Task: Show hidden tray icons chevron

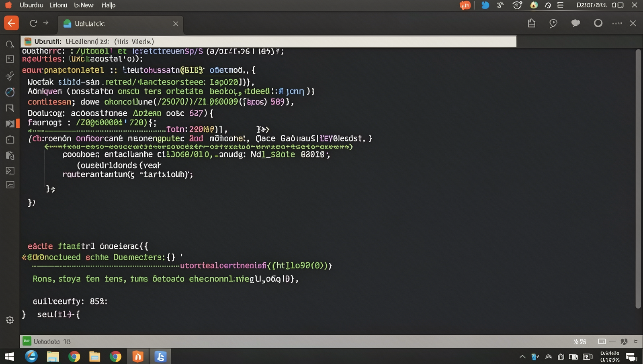Action: click(522, 356)
